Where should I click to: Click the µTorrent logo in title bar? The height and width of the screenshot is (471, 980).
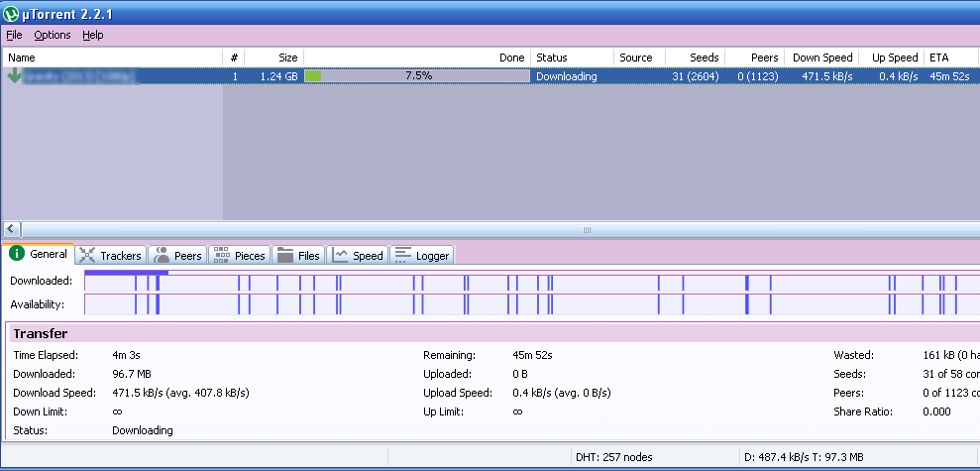pos(11,14)
